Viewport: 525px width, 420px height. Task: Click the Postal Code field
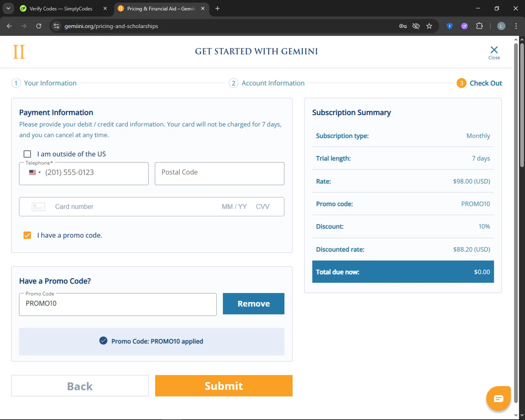point(219,174)
